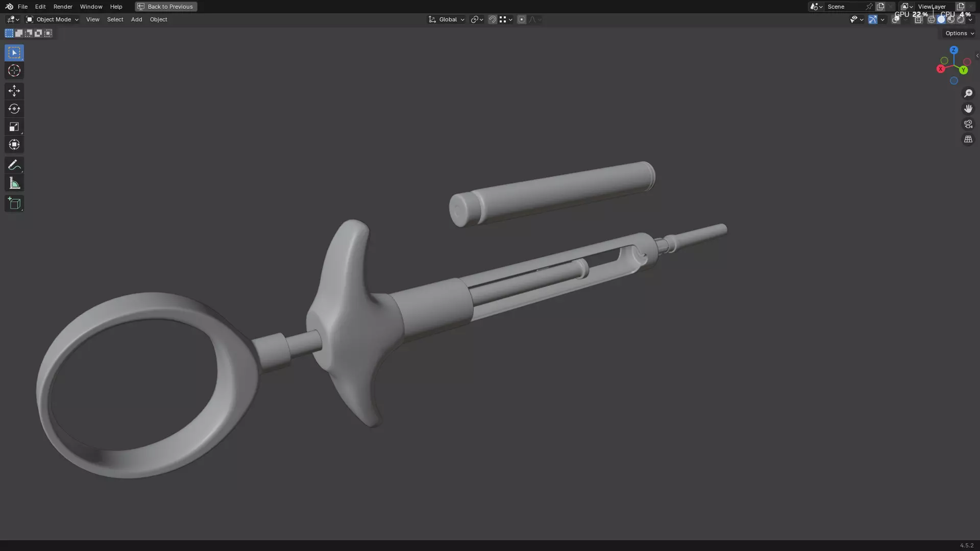Viewport: 980px width, 551px height.
Task: Set selection mode to new selection
Action: (x=9, y=33)
